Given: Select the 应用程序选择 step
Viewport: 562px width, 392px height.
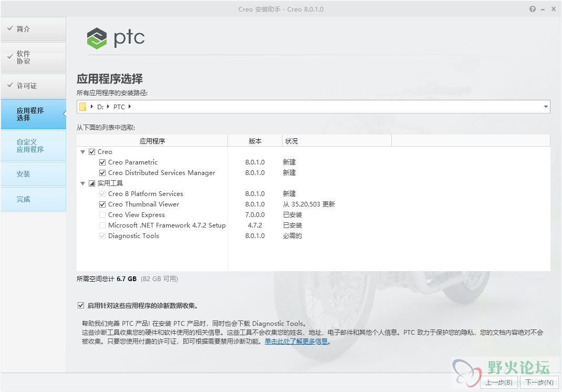Looking at the screenshot, I should click(x=33, y=114).
